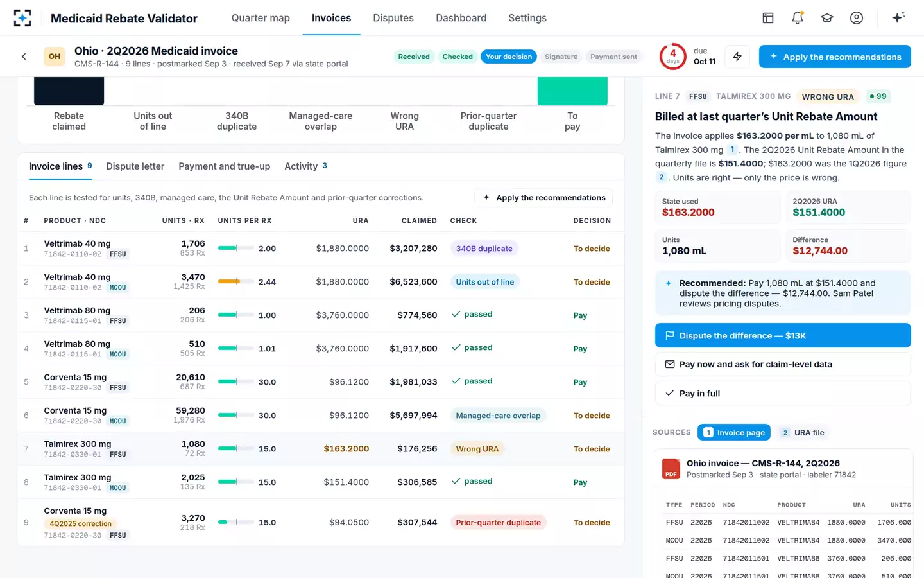This screenshot has height=578, width=924.
Task: Click To decide for Corventa line 6
Action: click(x=592, y=416)
